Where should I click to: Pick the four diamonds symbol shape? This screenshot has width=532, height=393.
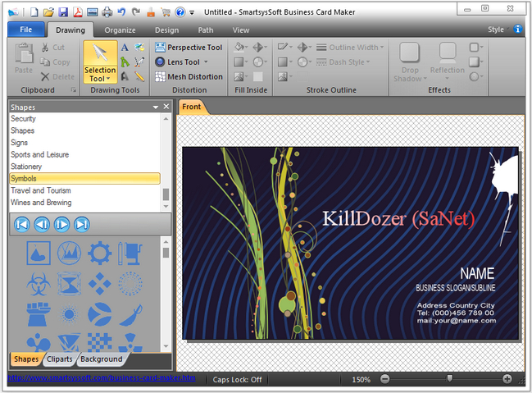(x=100, y=283)
